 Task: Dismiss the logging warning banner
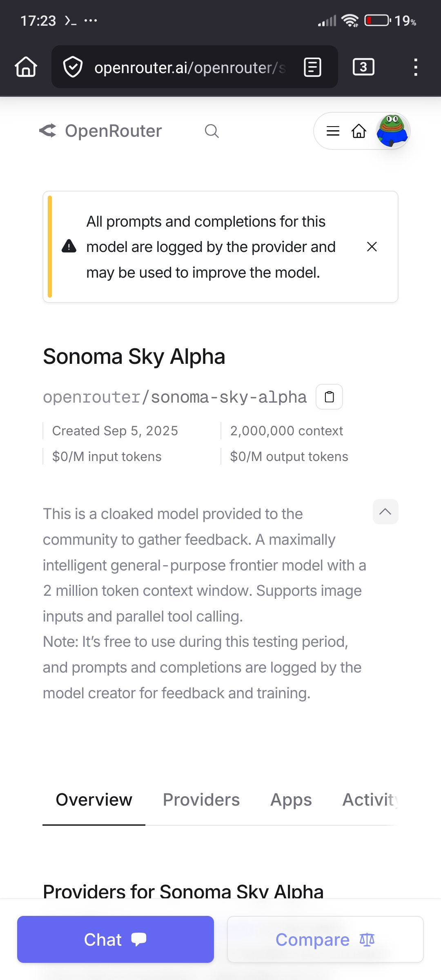point(372,247)
